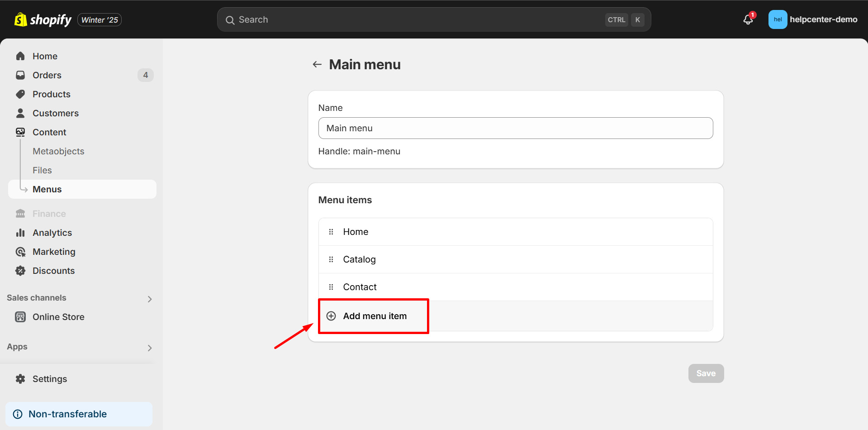Image resolution: width=868 pixels, height=430 pixels.
Task: Open Orders from the sidebar icon
Action: (20, 75)
